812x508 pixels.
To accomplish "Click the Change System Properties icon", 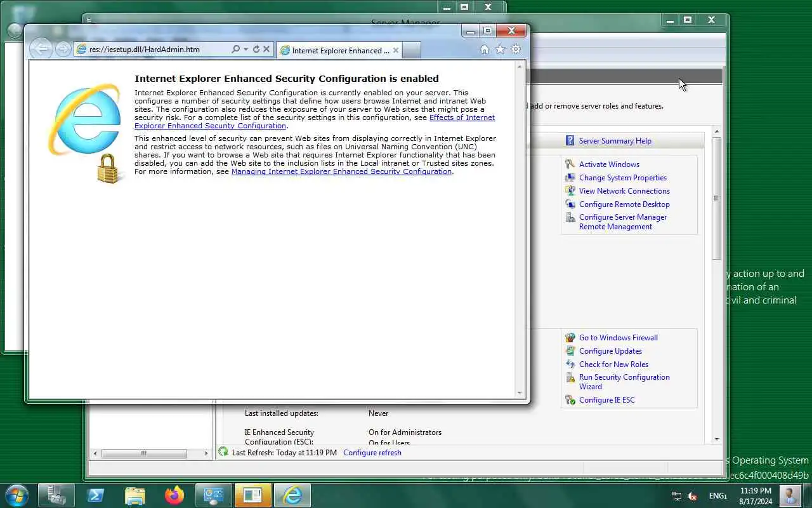I will 570,177.
